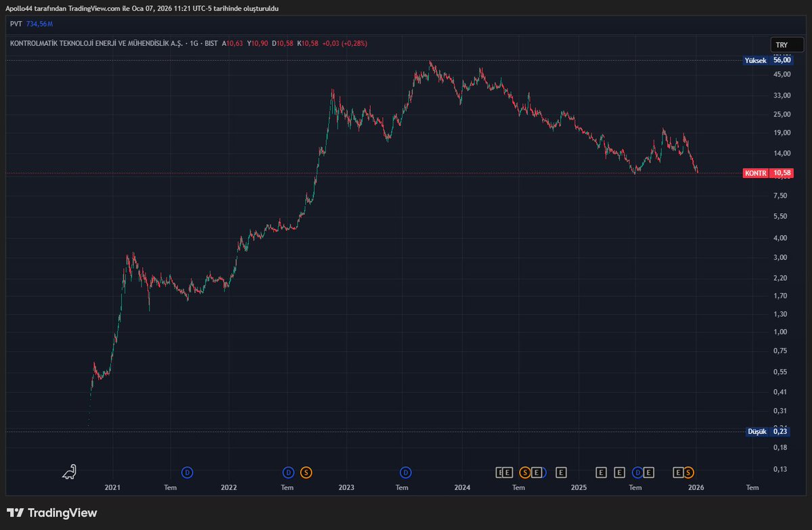812x530 pixels.
Task: Click the 14,00 price axis value
Action: (782, 154)
